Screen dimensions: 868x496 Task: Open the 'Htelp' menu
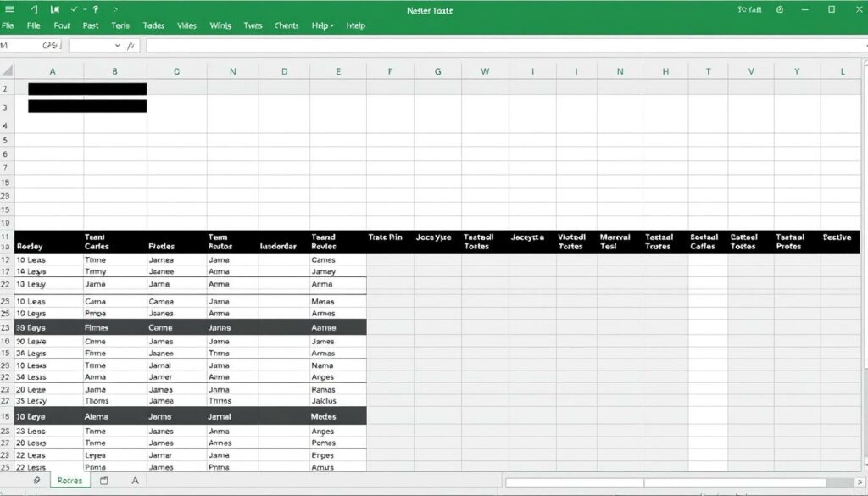(355, 25)
